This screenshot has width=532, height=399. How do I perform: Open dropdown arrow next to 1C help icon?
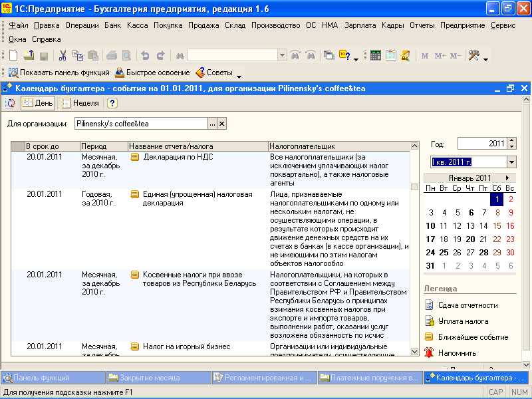point(356,59)
